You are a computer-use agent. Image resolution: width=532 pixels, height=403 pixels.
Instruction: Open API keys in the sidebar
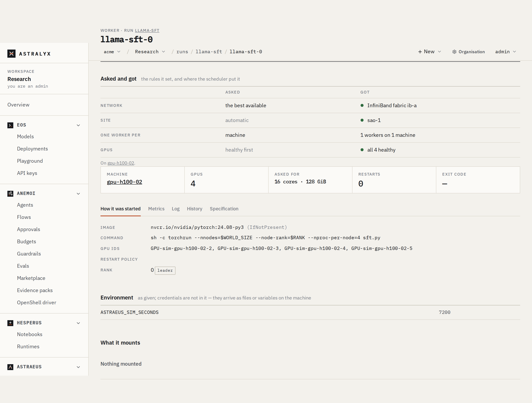[27, 173]
